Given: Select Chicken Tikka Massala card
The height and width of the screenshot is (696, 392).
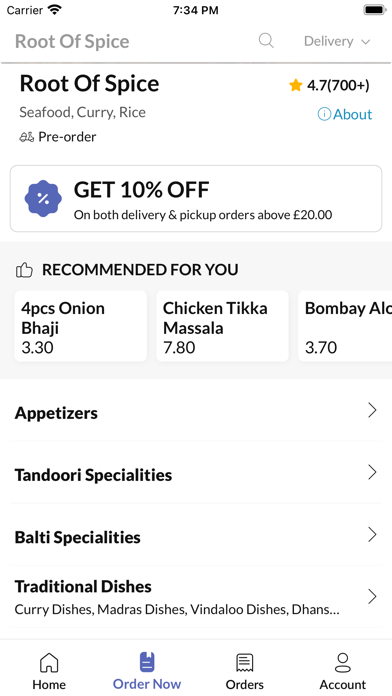Looking at the screenshot, I should click(x=222, y=326).
